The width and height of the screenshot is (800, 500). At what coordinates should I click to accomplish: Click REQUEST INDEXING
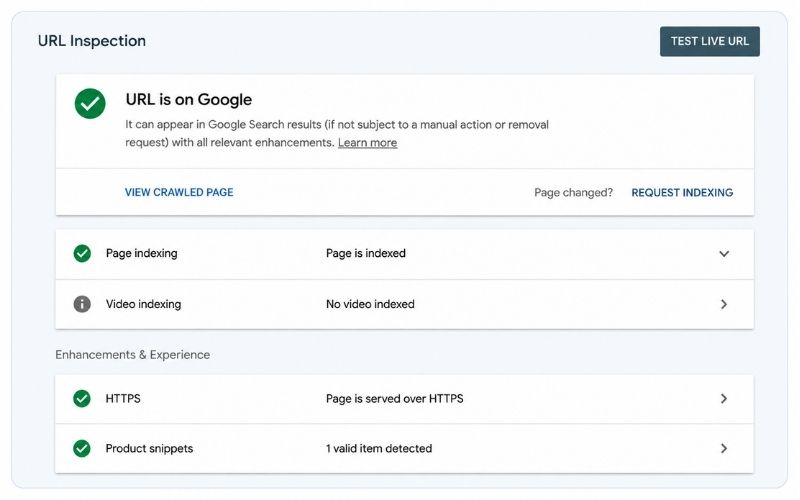tap(682, 192)
